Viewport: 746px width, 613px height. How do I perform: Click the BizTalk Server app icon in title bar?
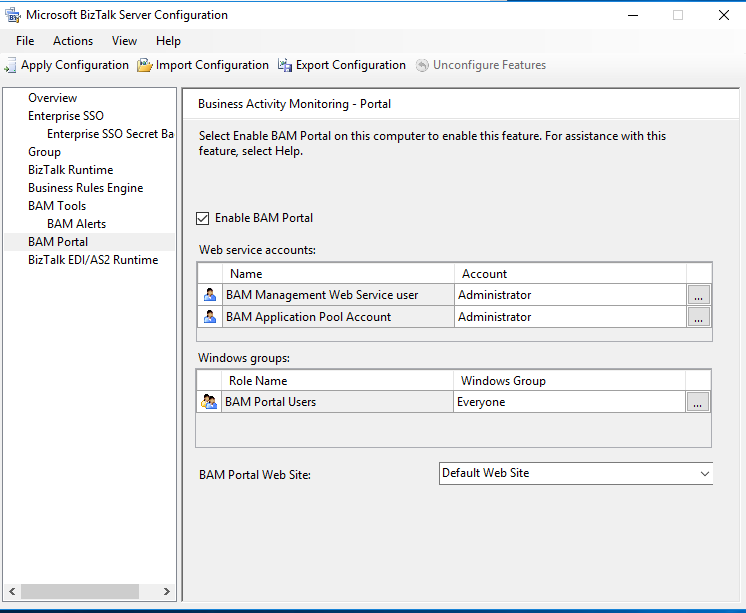[x=12, y=15]
